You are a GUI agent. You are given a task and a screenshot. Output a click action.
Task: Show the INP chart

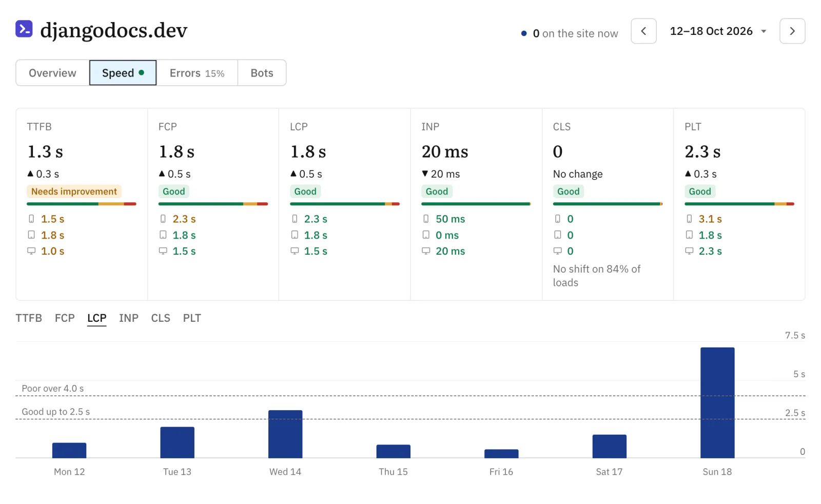coord(129,318)
